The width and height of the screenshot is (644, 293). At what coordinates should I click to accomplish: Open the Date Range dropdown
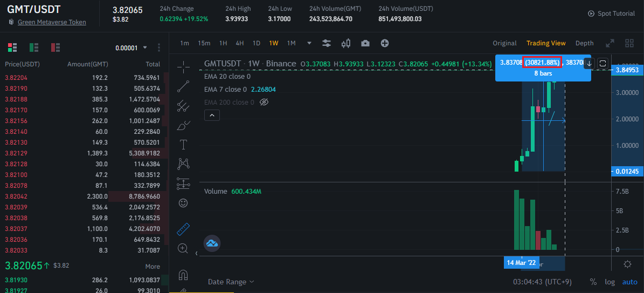pos(231,282)
